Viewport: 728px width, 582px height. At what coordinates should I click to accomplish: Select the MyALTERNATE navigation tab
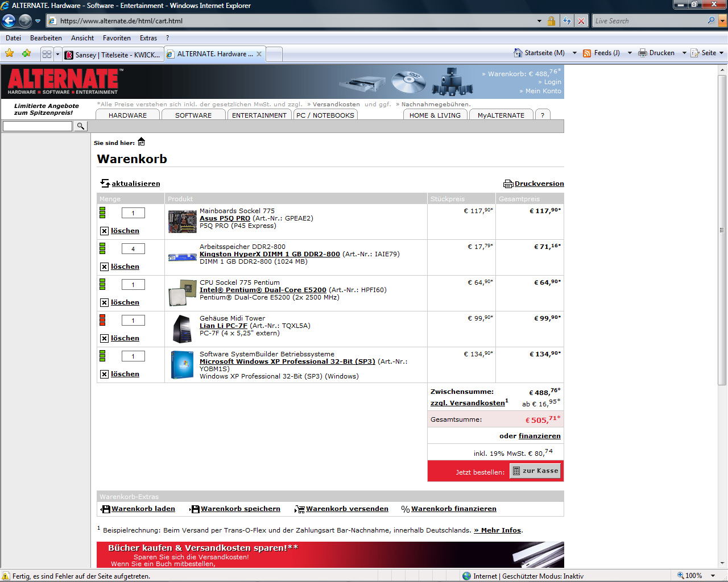coord(501,115)
